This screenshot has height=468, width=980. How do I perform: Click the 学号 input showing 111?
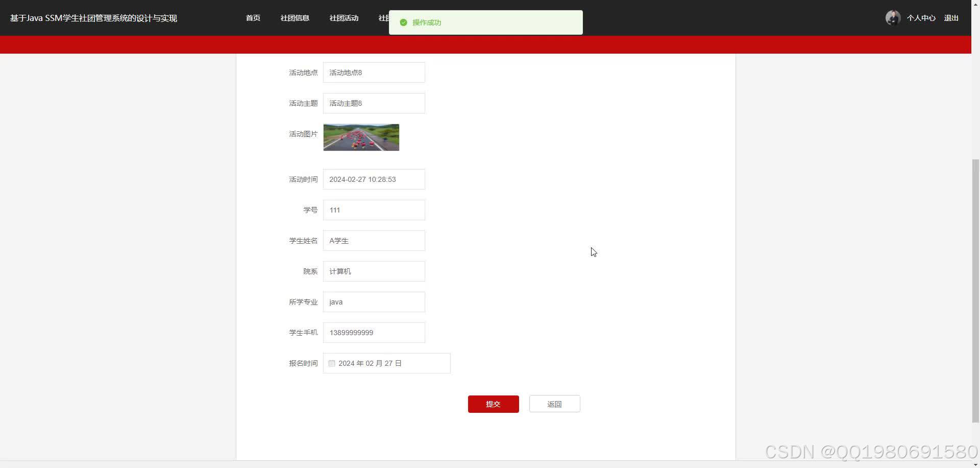point(374,209)
